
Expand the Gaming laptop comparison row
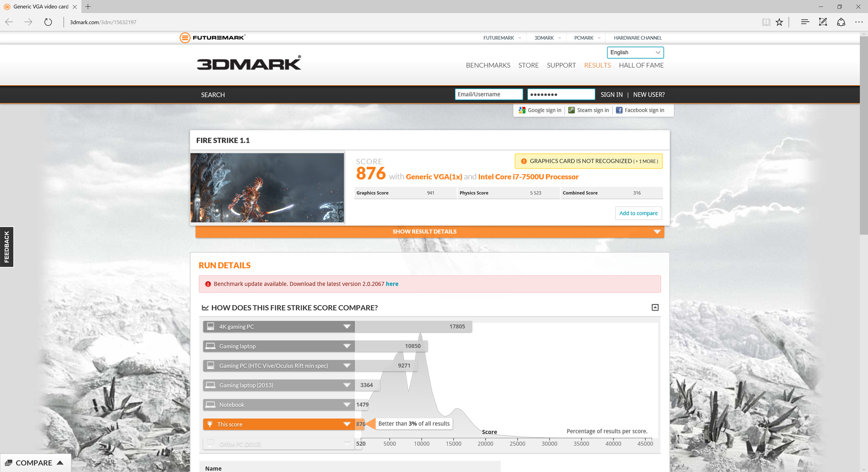point(347,346)
